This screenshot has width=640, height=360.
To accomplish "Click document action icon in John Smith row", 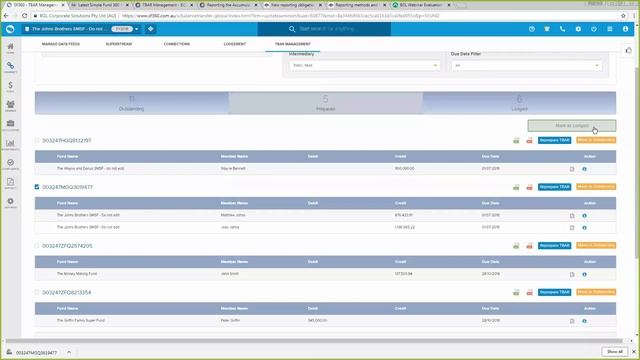I will 572,274.
